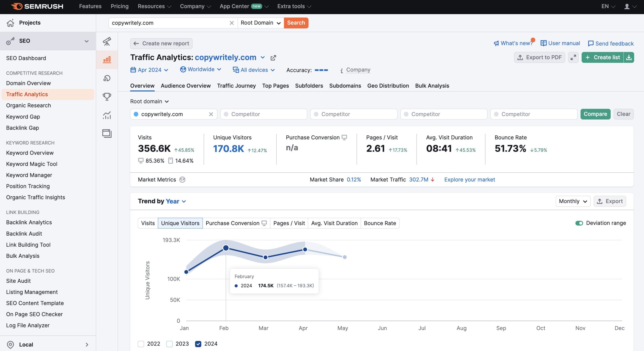Switch to the Top Pages tab
Viewport: 644px width, 351px height.
(x=275, y=86)
